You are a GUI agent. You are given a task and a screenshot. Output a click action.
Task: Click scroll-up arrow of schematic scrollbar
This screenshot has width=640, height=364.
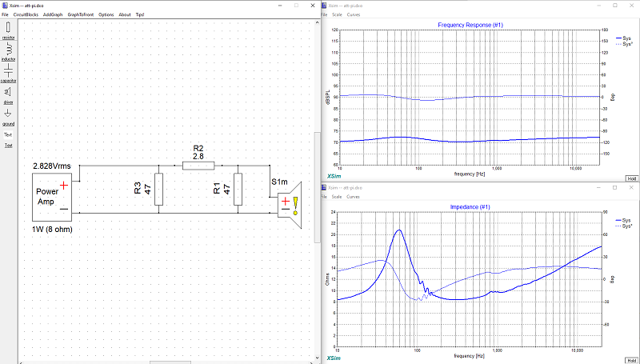[317, 23]
